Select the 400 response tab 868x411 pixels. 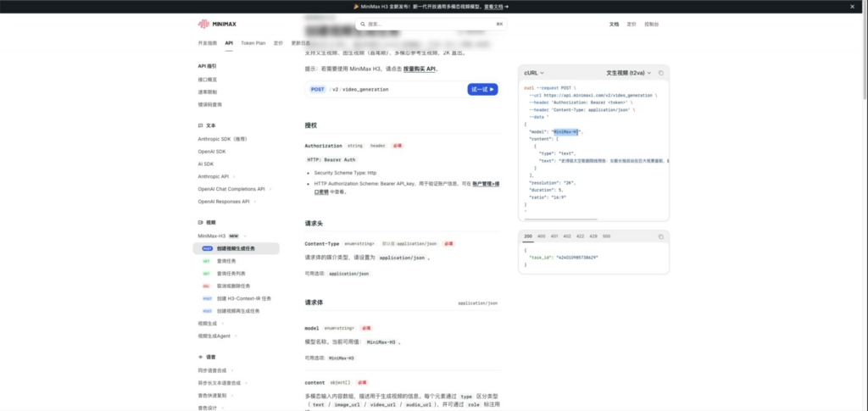click(x=542, y=236)
